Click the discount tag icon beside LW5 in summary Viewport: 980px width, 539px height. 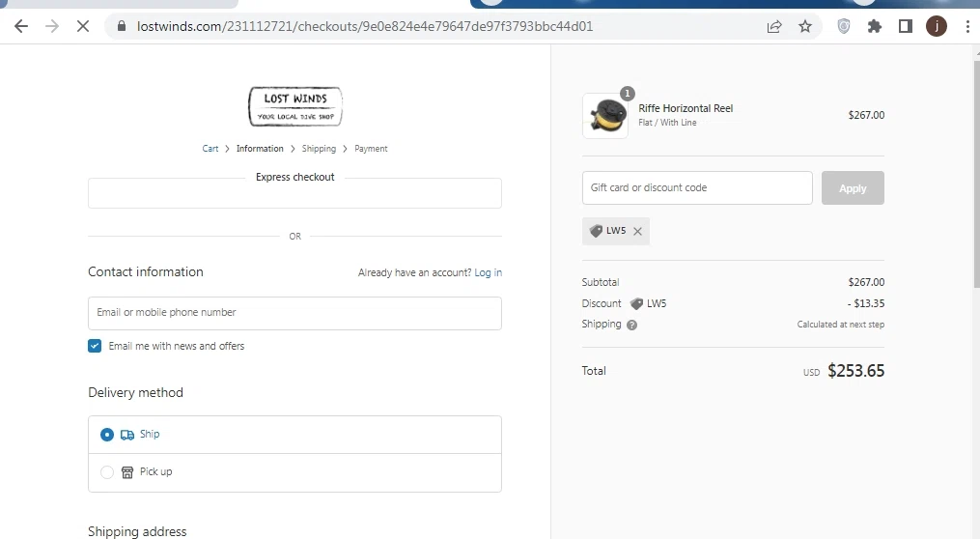(x=636, y=304)
